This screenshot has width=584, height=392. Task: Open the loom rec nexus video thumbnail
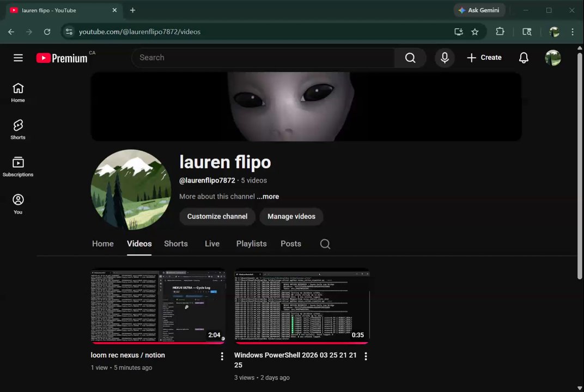158,306
